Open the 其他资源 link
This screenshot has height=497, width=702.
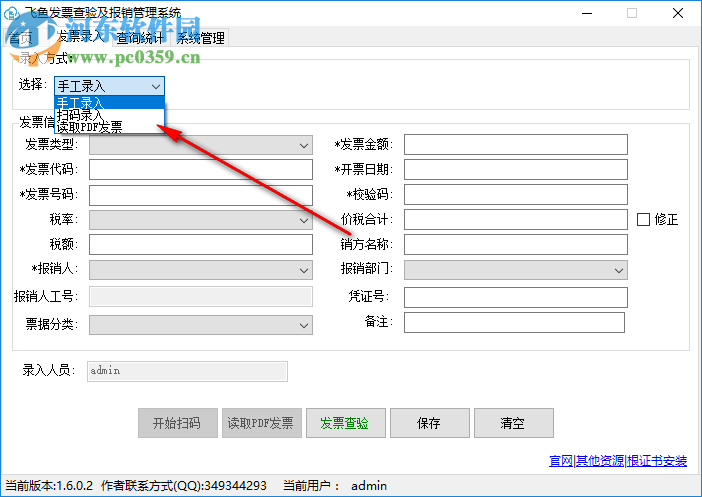tap(600, 461)
